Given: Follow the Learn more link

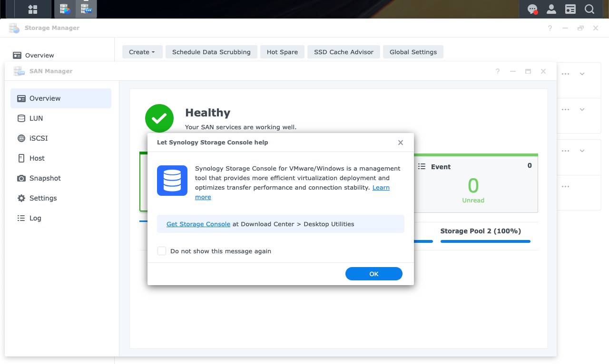Looking at the screenshot, I should click(381, 187).
